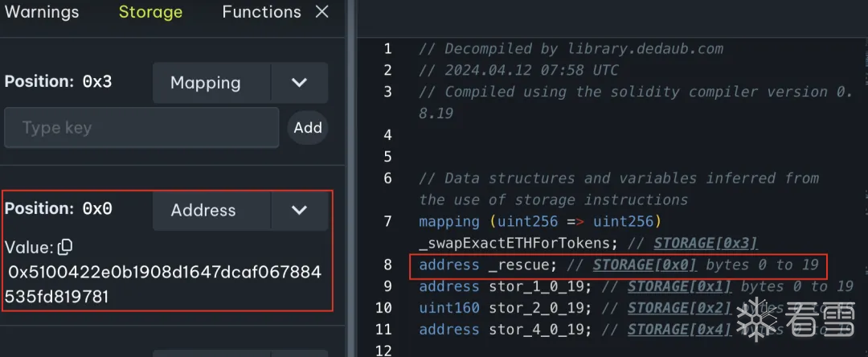This screenshot has width=868, height=357.
Task: Select the Storage tab
Action: (150, 12)
